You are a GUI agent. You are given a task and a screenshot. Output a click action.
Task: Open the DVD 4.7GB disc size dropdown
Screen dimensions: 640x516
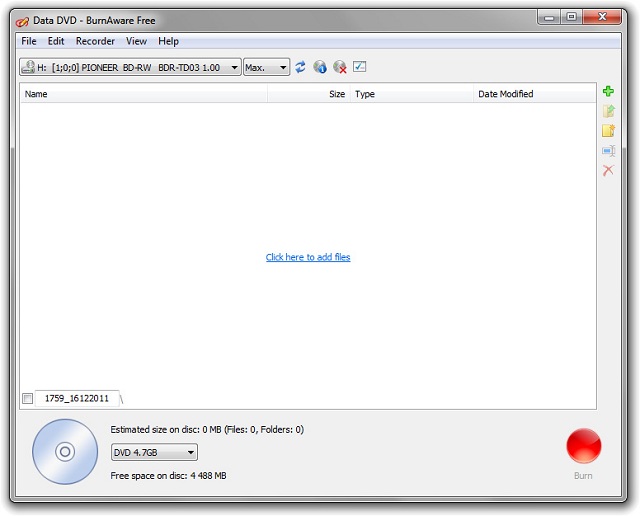[x=154, y=452]
